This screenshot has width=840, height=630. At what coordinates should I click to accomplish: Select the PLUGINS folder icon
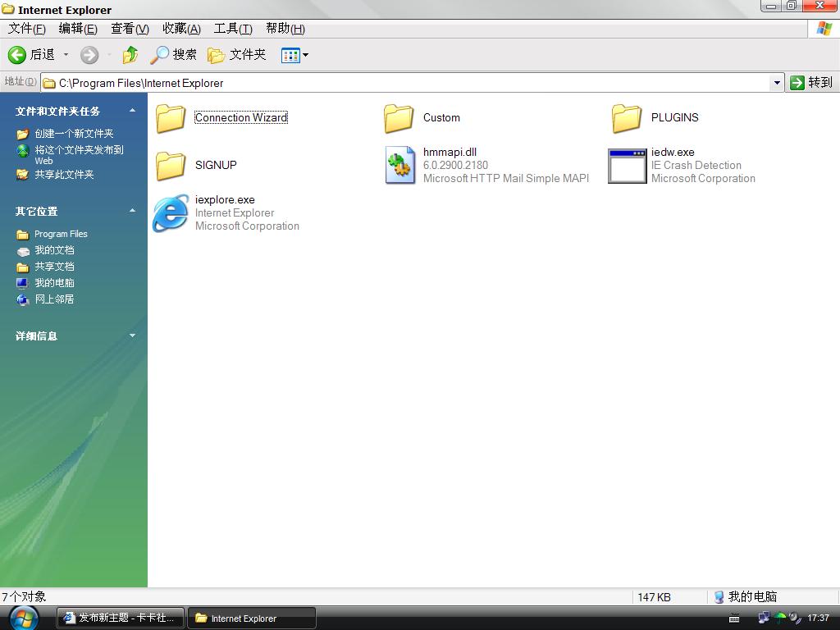627,118
